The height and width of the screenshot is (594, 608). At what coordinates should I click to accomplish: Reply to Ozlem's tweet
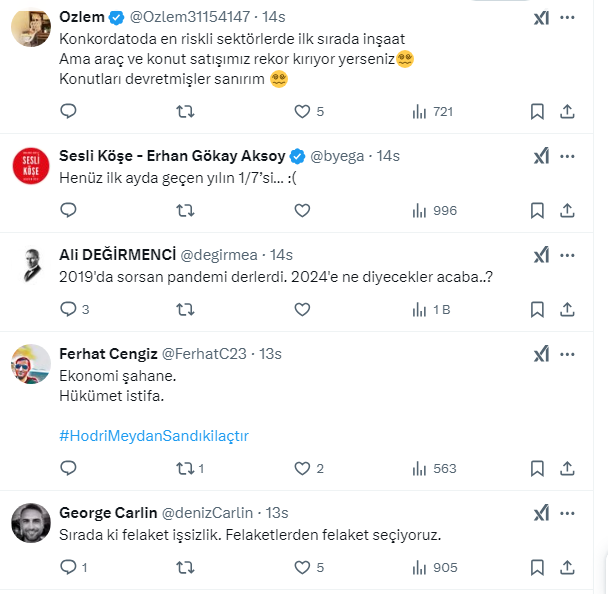click(68, 112)
